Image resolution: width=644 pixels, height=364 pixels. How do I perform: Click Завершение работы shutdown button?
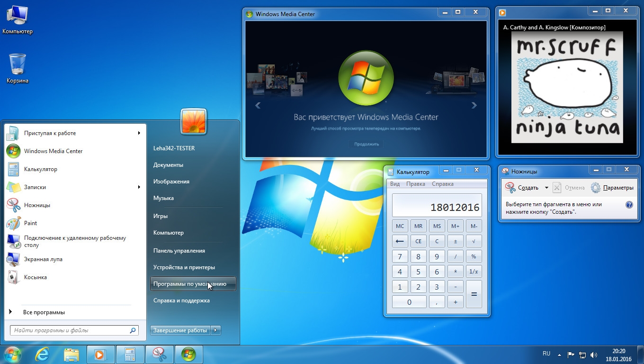click(x=180, y=330)
